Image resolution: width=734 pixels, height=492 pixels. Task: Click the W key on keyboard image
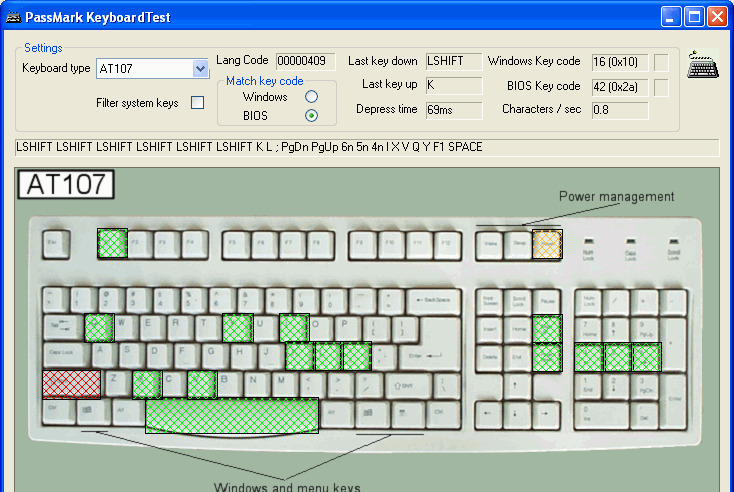[126, 328]
